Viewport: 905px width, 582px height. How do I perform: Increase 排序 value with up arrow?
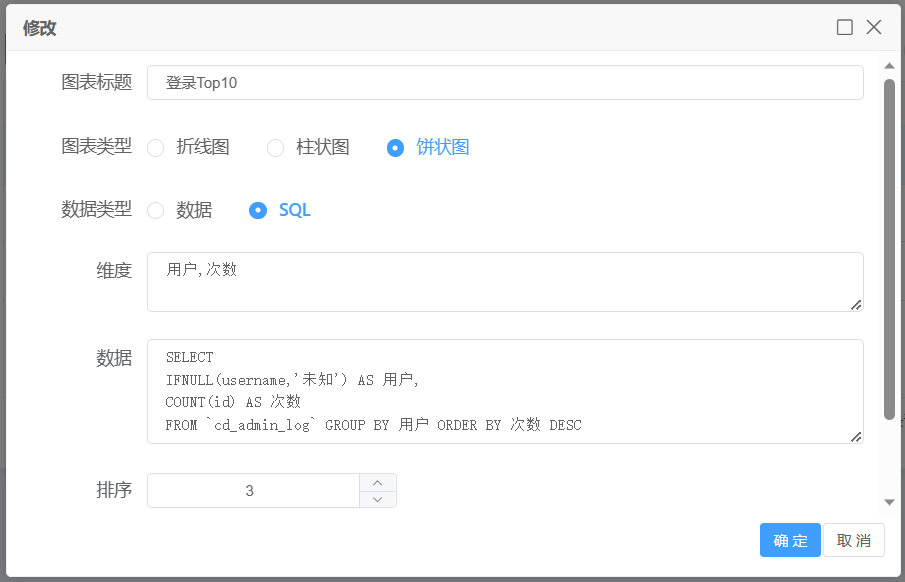(377, 482)
